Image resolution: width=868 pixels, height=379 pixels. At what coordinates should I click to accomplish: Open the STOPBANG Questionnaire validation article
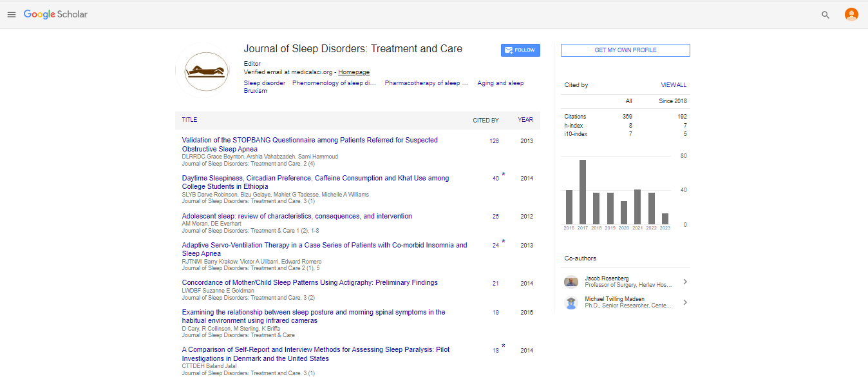[x=310, y=144]
